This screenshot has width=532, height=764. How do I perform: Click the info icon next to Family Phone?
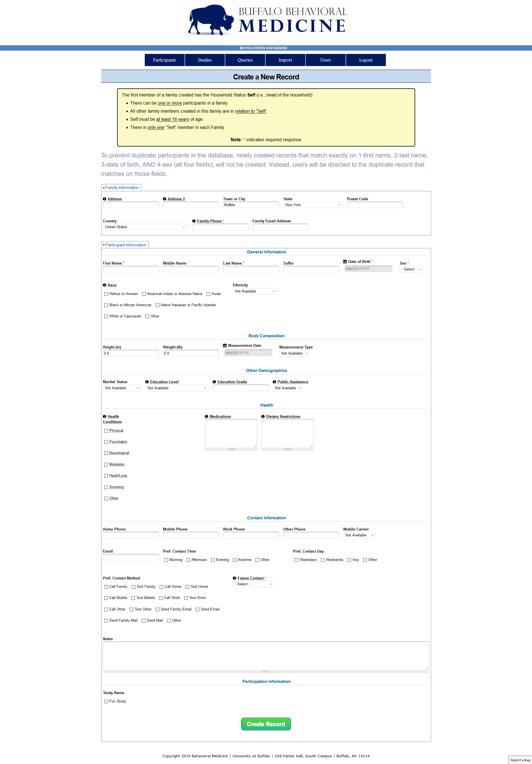[x=194, y=221]
